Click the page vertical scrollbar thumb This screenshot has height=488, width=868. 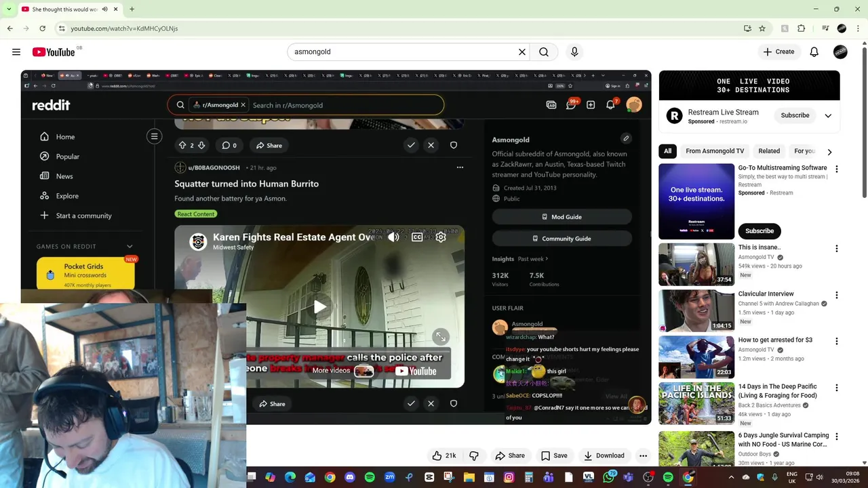click(x=864, y=122)
